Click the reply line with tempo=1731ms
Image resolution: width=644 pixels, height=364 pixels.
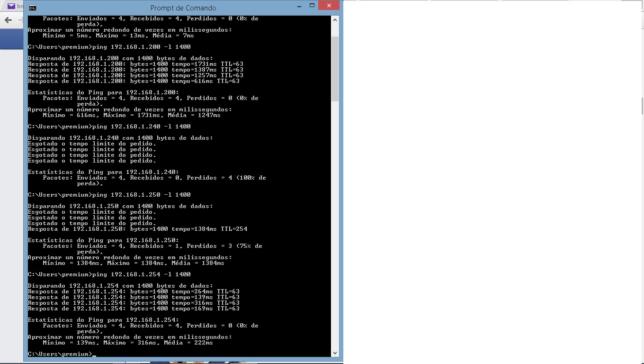[x=135, y=64]
